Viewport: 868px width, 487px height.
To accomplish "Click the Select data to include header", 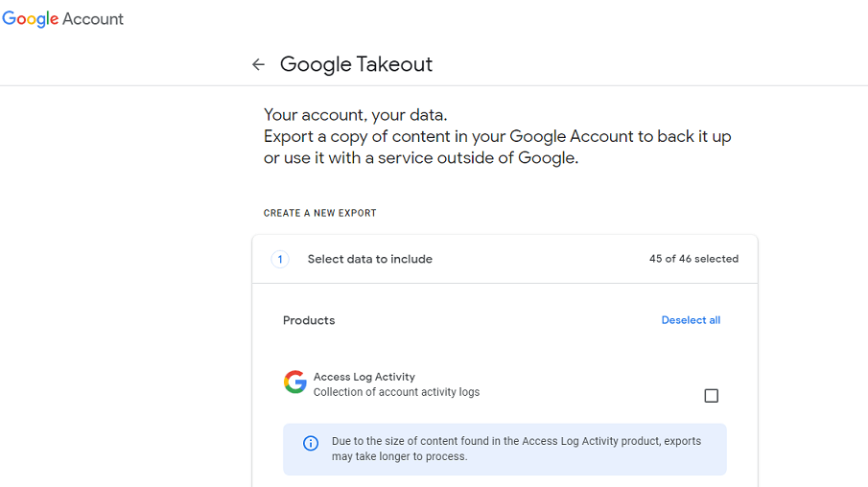I will click(x=370, y=259).
